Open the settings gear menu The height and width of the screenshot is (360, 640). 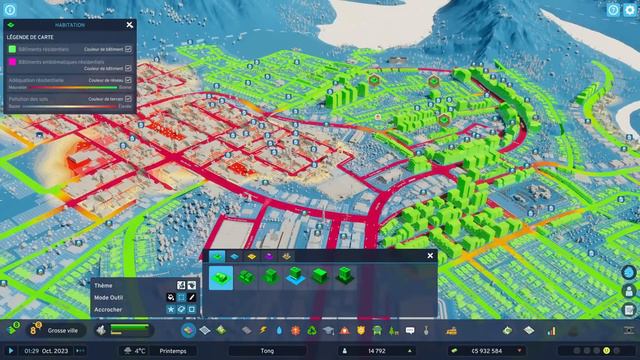point(630,10)
